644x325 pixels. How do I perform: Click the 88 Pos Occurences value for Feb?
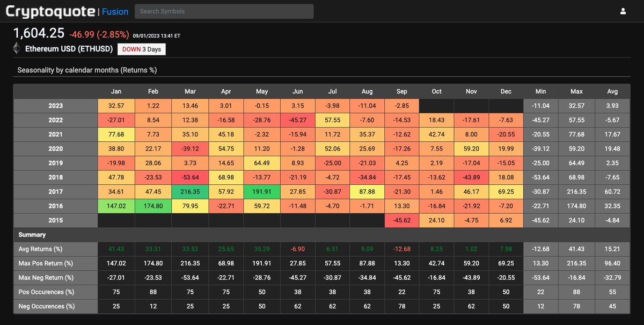click(x=153, y=292)
